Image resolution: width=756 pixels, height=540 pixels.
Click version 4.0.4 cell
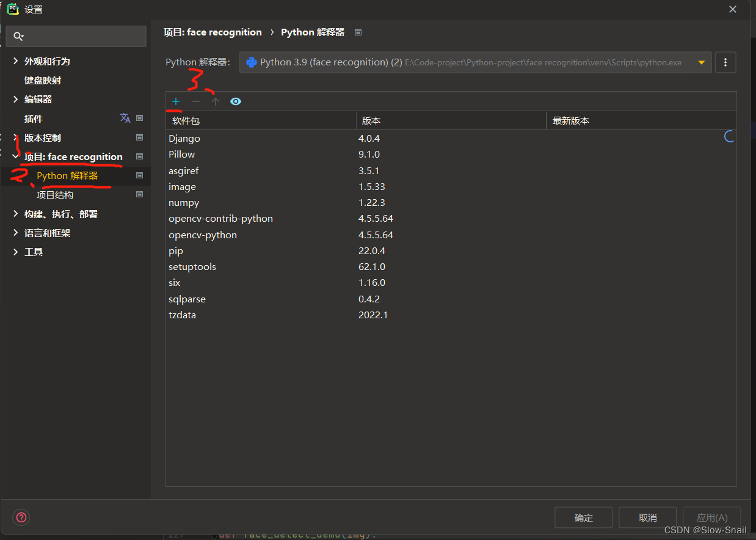click(369, 138)
